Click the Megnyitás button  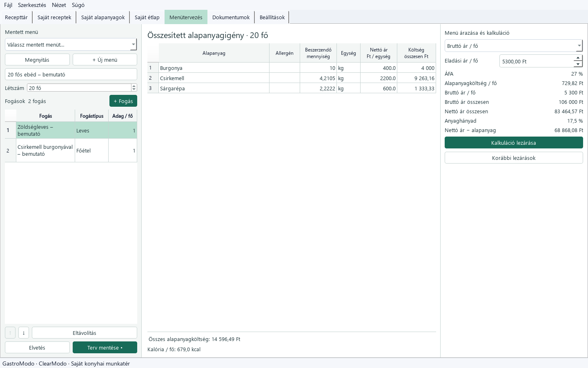pyautogui.click(x=37, y=60)
